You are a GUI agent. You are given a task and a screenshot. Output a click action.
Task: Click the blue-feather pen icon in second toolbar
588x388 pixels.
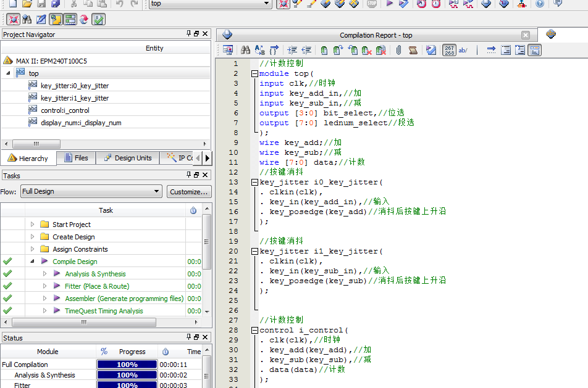click(41, 19)
